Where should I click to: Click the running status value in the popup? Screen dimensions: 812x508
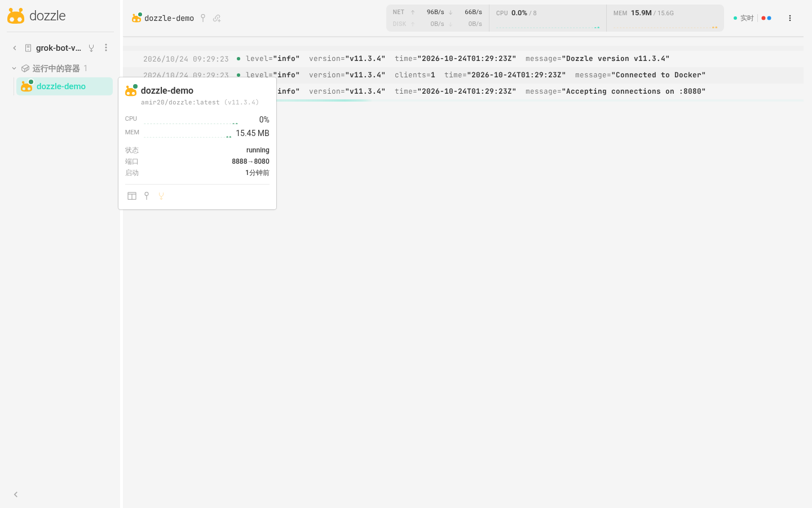click(x=258, y=150)
